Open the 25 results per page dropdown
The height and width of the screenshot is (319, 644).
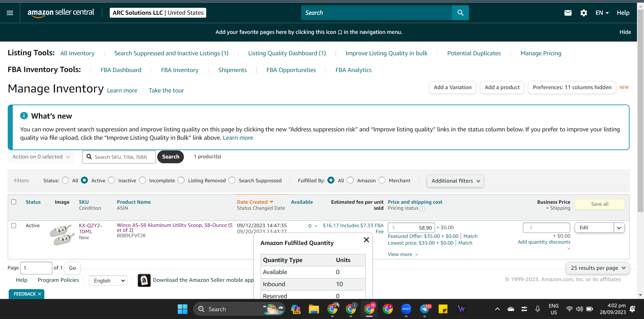[598, 268]
